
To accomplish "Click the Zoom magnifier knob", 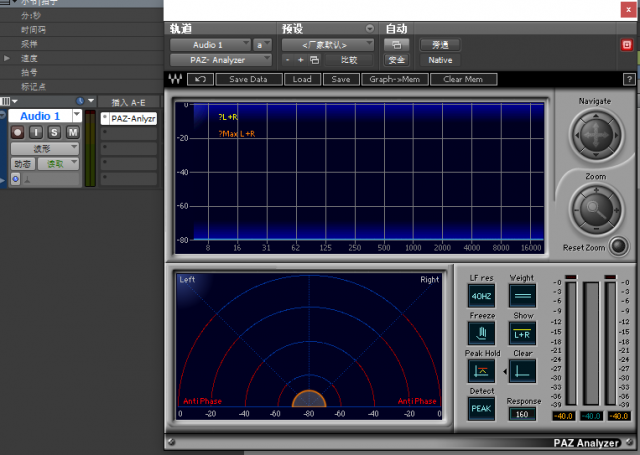I will tap(596, 210).
